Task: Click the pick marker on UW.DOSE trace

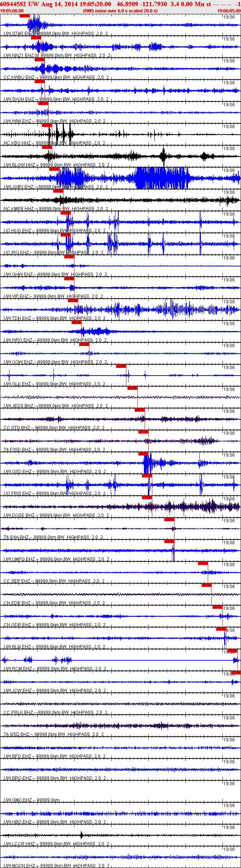Action: pyautogui.click(x=147, y=498)
